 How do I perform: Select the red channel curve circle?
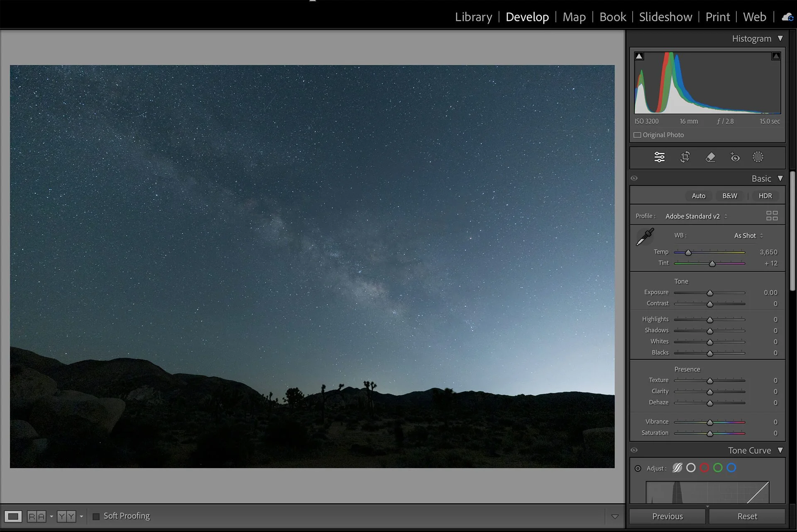(704, 468)
